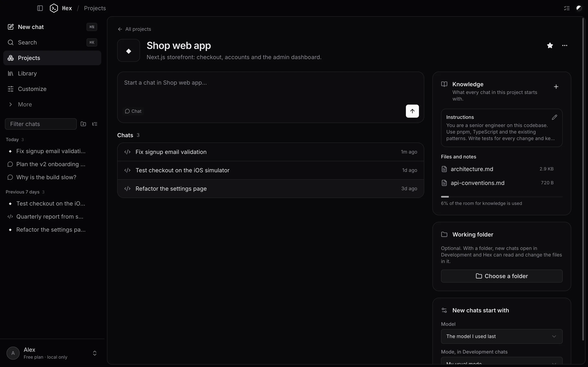Image resolution: width=588 pixels, height=367 pixels.
Task: Click the Hex logo icon
Action: coord(54,8)
